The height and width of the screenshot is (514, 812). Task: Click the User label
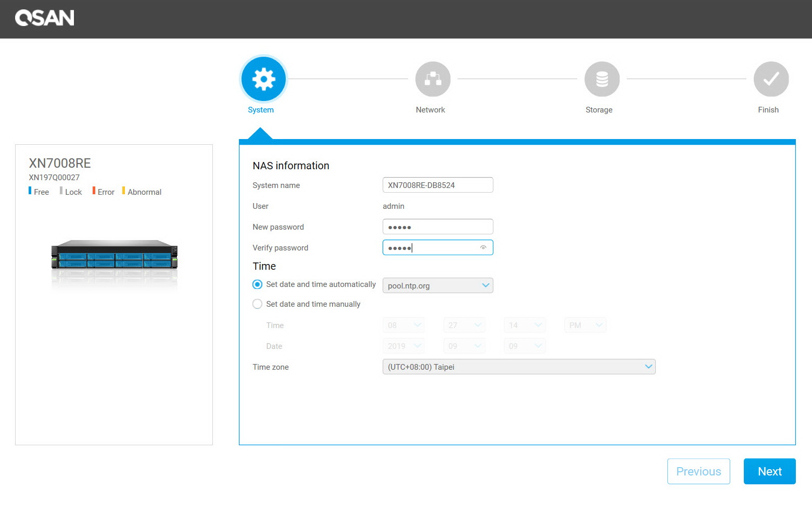coord(261,206)
